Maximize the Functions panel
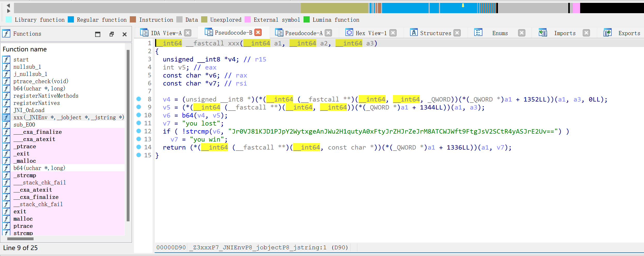Image resolution: width=644 pixels, height=256 pixels. click(x=98, y=34)
